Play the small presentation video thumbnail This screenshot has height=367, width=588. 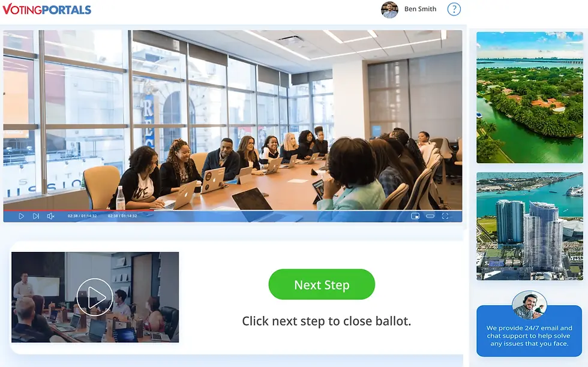pyautogui.click(x=95, y=297)
